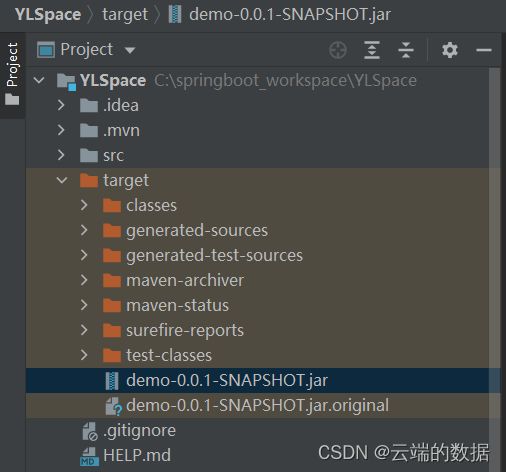
Task: Click the maven-archiver folder icon
Action: tap(112, 280)
